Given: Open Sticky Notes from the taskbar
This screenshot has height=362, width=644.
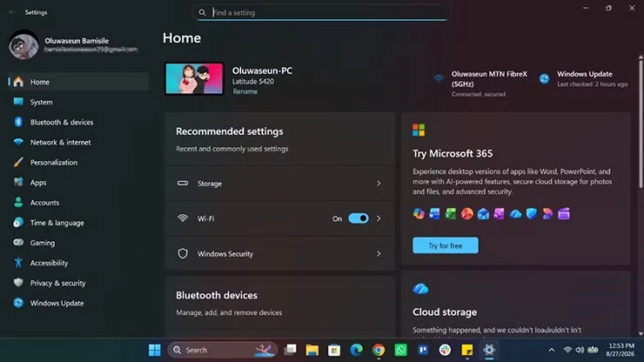Looking at the screenshot, I should point(467,350).
